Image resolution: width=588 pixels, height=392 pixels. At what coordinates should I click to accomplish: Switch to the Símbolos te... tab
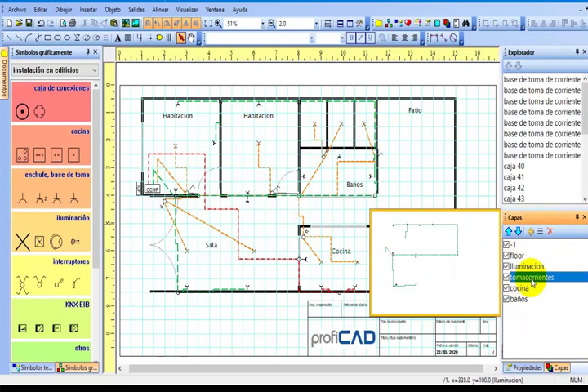(32, 367)
